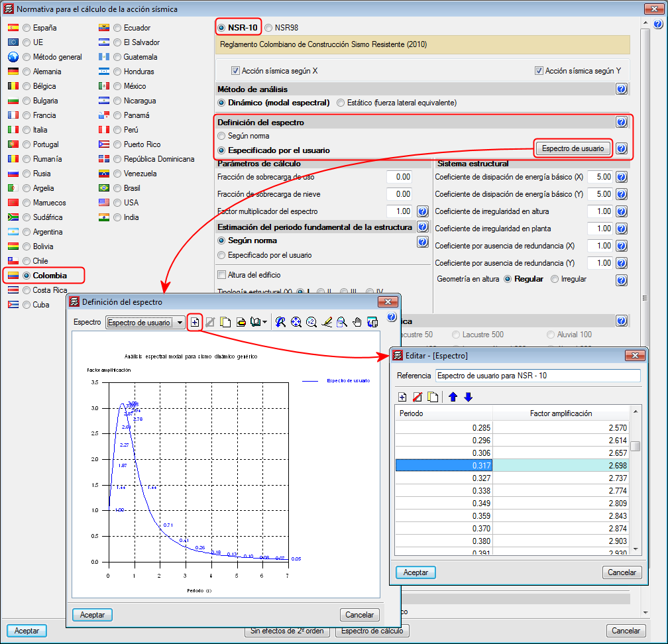Select the row with Periodo 0.317
The image size is (668, 644).
point(512,466)
